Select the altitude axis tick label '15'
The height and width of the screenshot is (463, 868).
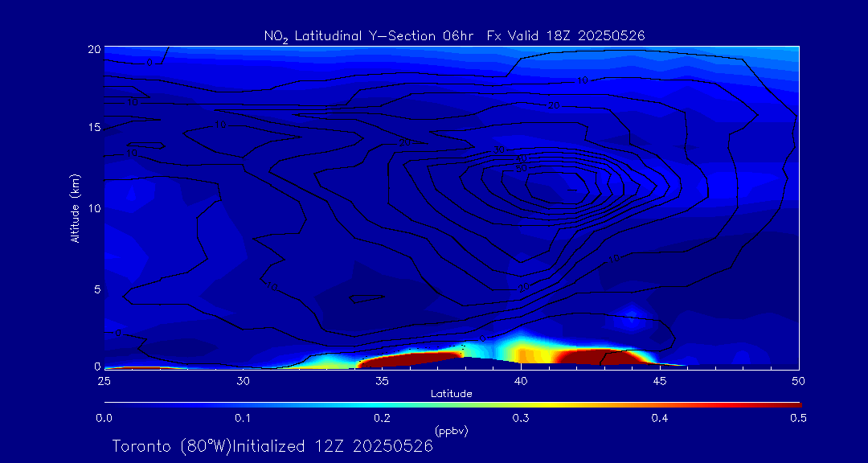coord(95,128)
